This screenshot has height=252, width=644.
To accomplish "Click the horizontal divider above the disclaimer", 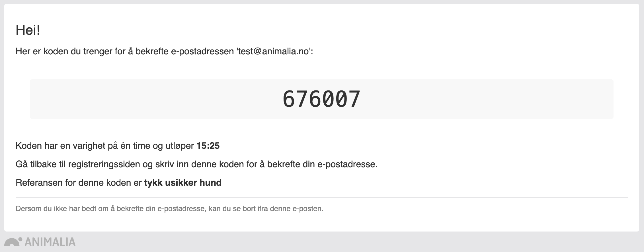I will pos(322,197).
